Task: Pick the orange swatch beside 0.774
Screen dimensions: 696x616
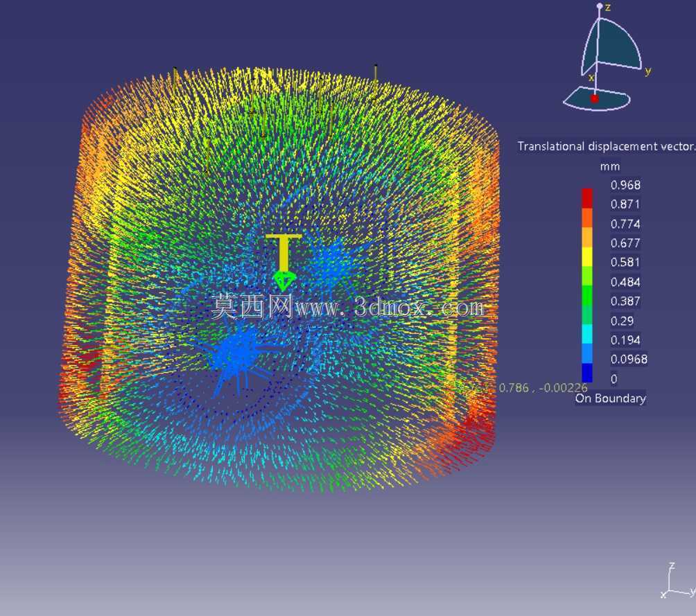Action: [586, 218]
